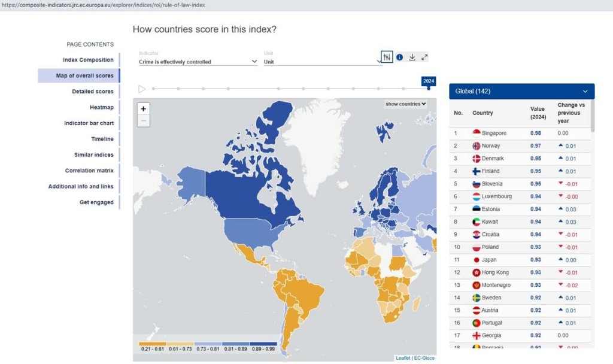Toggle the show countries option
Image resolution: width=613 pixels, height=364 pixels.
click(406, 104)
